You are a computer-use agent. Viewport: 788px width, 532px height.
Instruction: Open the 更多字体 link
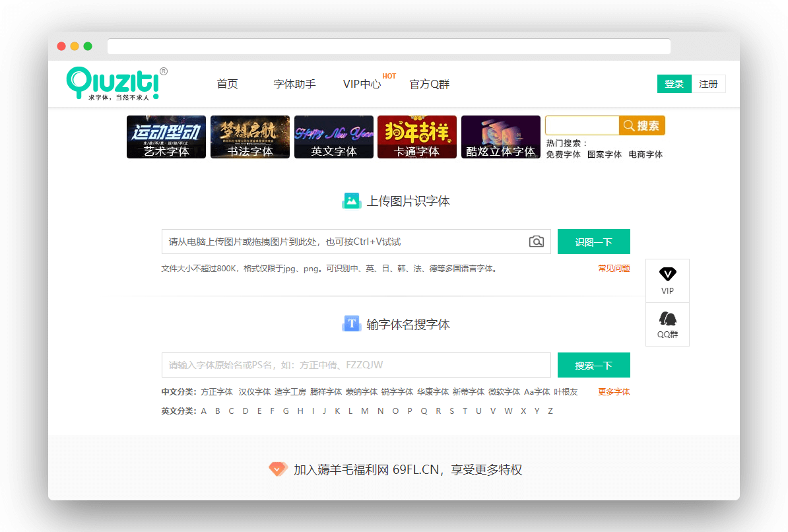(614, 391)
